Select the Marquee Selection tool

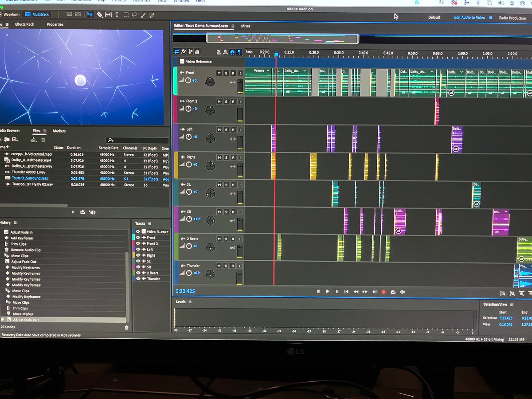(x=126, y=15)
